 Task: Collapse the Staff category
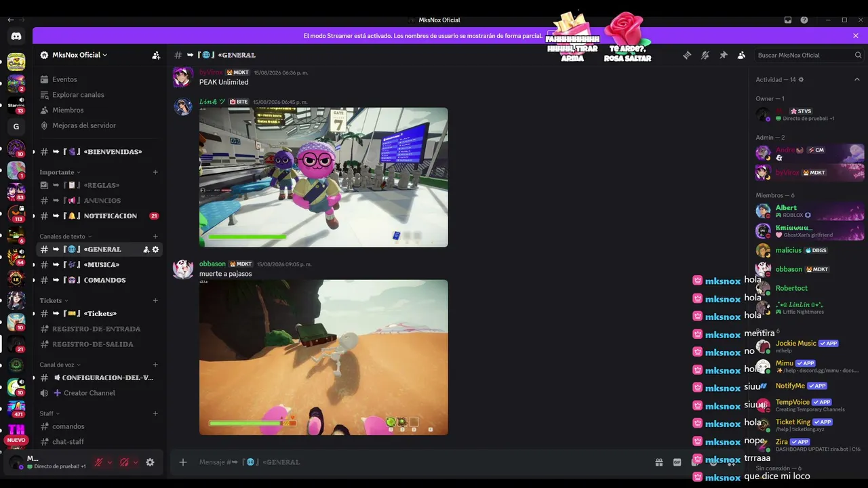[x=50, y=413]
